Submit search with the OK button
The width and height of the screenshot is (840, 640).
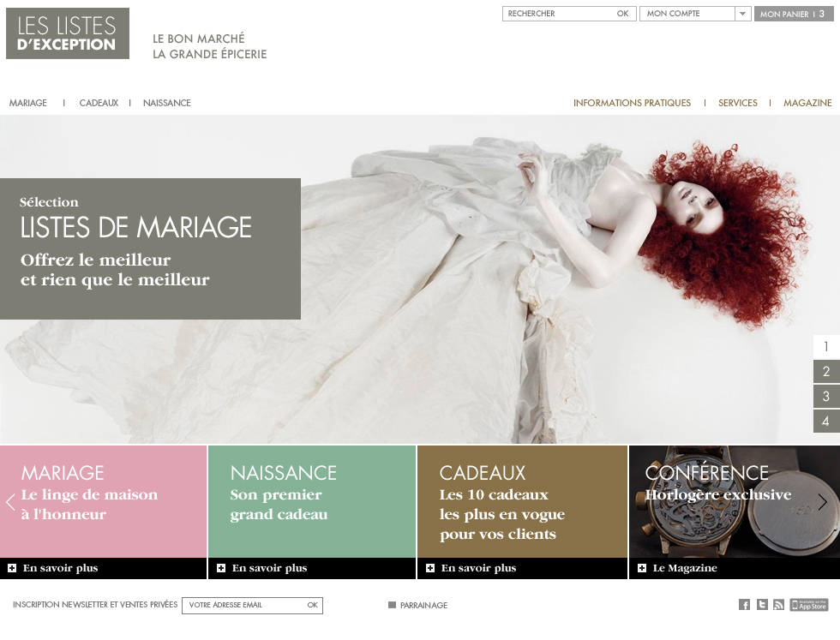(622, 14)
